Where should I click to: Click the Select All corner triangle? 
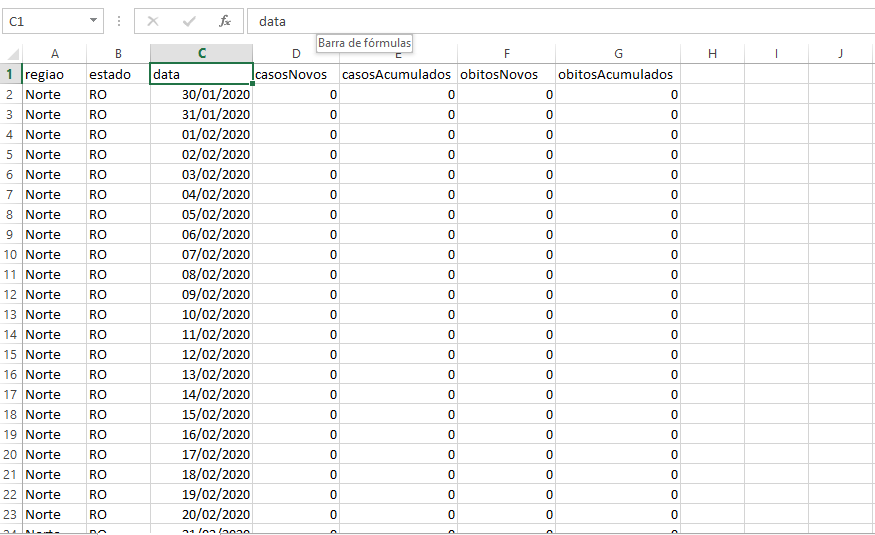(12, 54)
